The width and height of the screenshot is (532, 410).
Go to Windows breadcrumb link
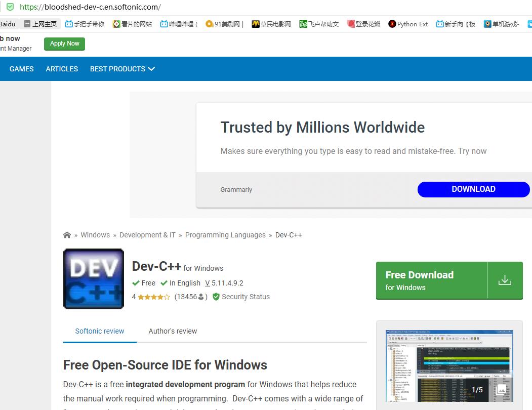[x=95, y=235]
